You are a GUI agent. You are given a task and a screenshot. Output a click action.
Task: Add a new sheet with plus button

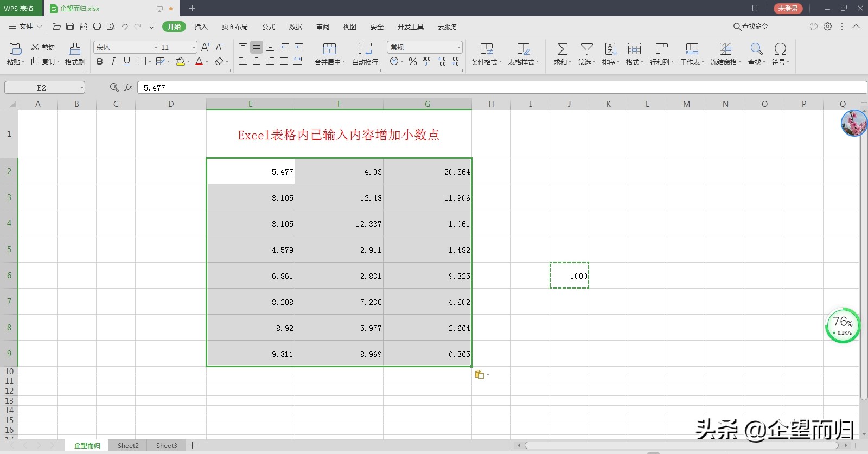[x=192, y=445]
